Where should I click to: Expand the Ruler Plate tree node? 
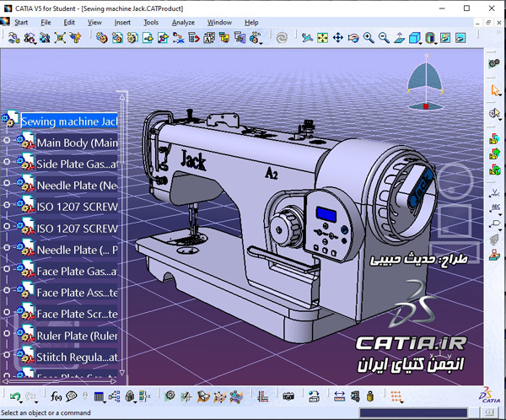click(7, 333)
